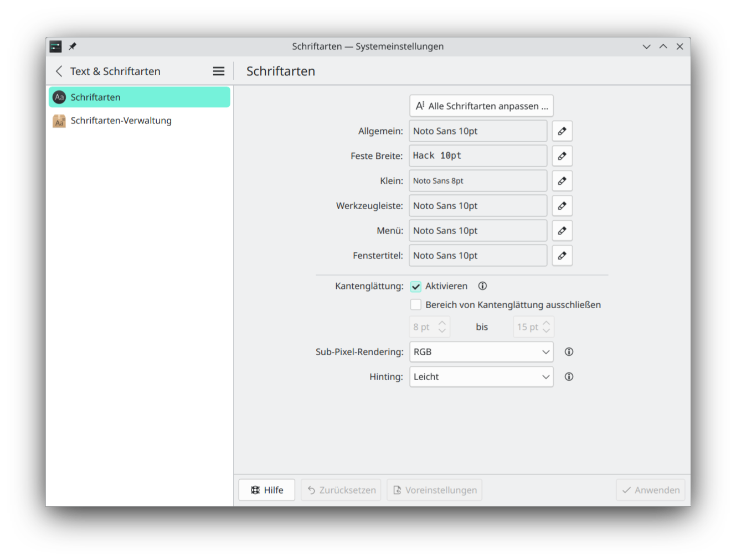Decrease the 8 pt spinbox value
This screenshot has width=736, height=560.
pyautogui.click(x=442, y=331)
